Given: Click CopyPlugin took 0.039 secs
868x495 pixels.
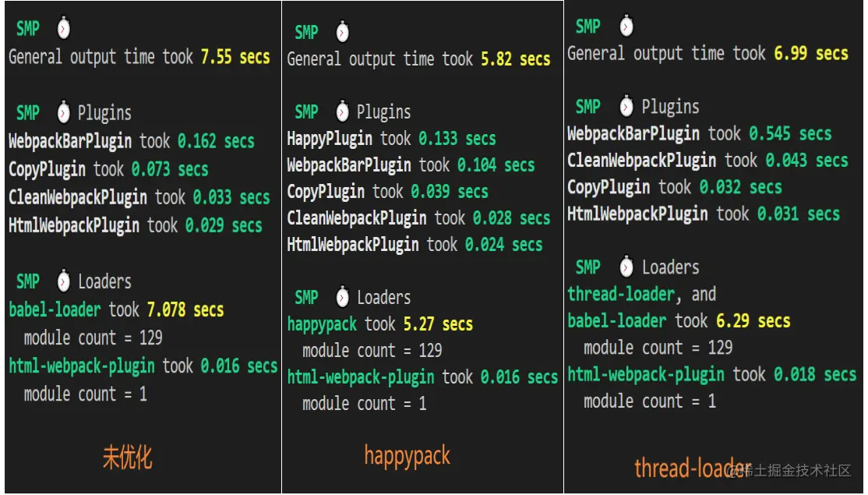Looking at the screenshot, I should 387,192.
